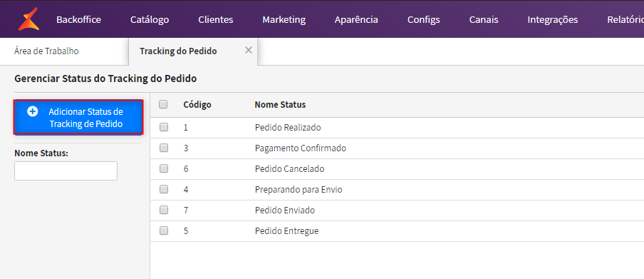Open the Catálogo menu

click(150, 19)
